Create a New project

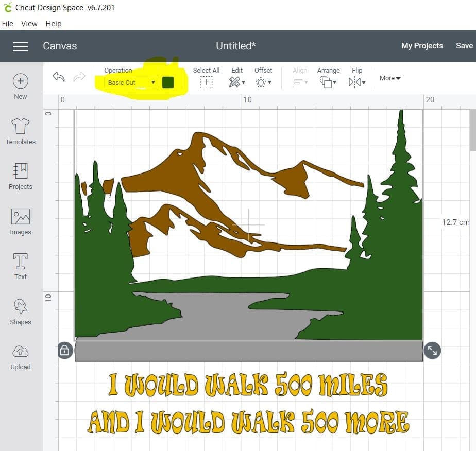(20, 86)
